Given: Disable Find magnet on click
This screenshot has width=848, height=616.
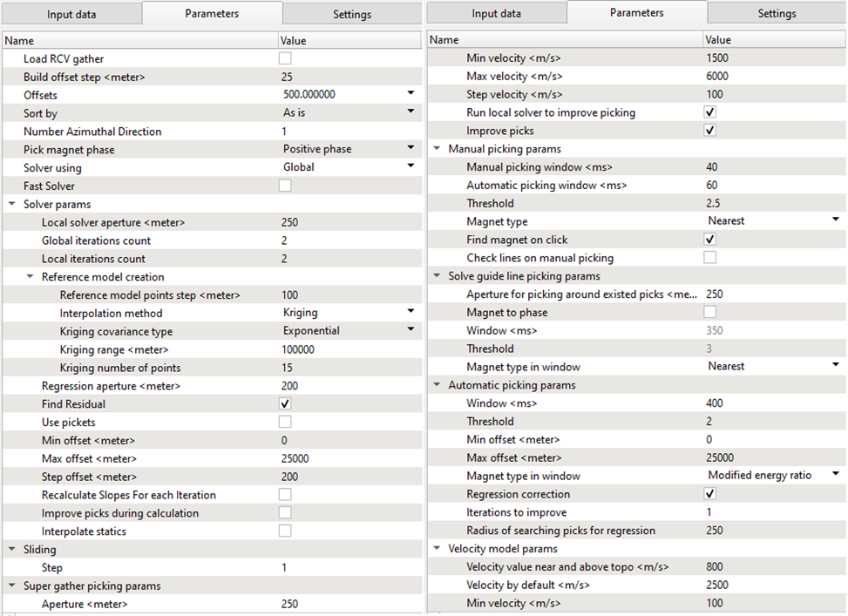Looking at the screenshot, I should click(710, 240).
